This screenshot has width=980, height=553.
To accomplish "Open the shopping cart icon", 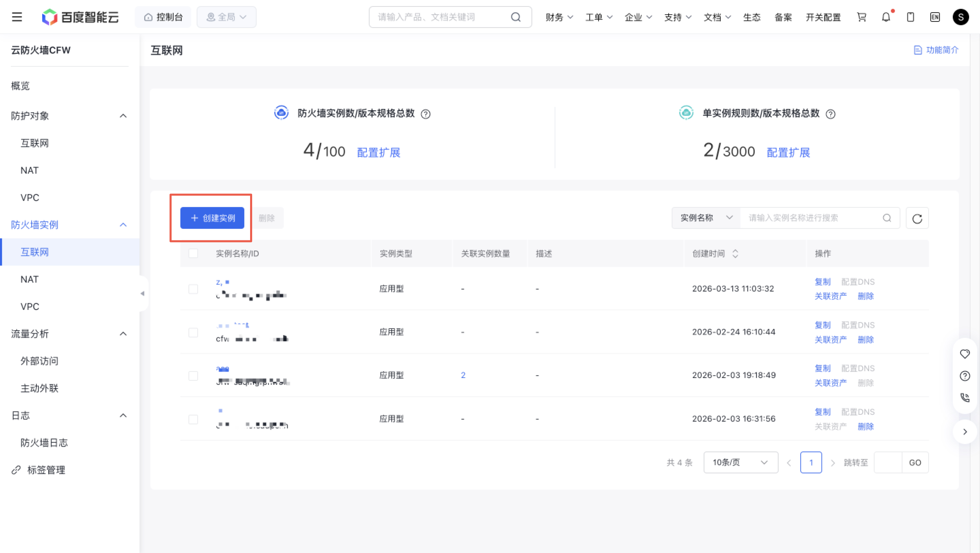I will pyautogui.click(x=861, y=17).
